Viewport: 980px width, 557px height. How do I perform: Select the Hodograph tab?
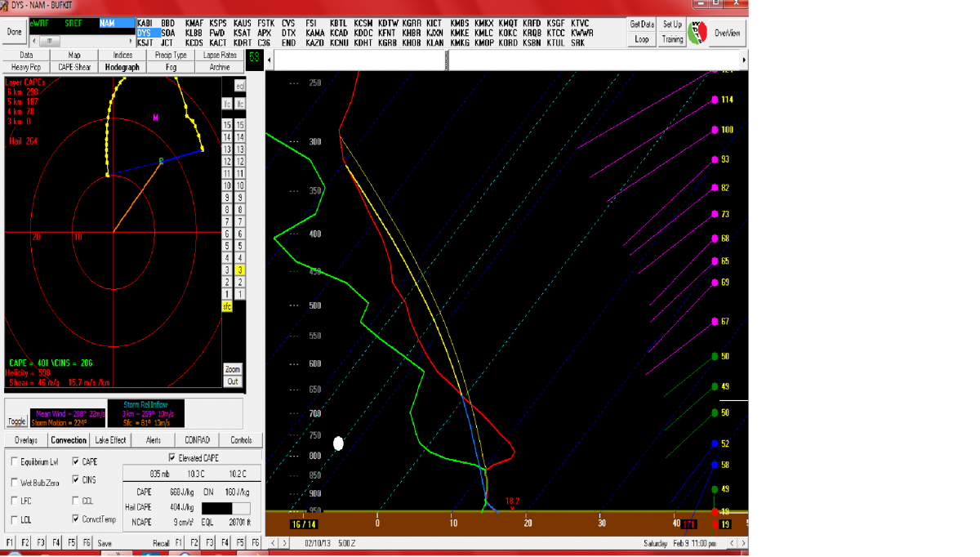click(x=122, y=67)
